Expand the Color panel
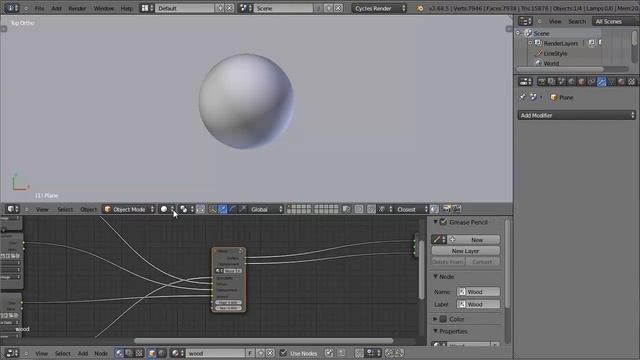Screen dimensions: 640x360 [x=435, y=319]
